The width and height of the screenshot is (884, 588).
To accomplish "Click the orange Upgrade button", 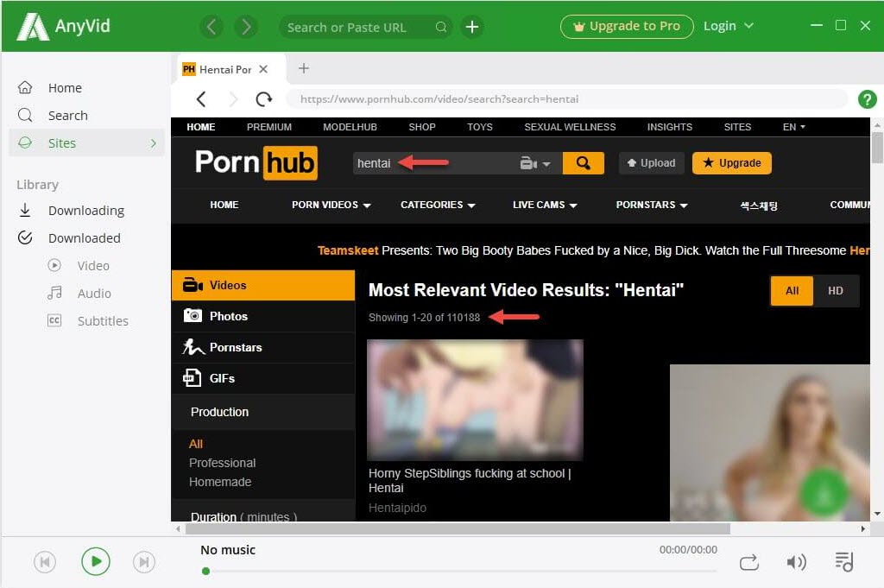I will pos(732,163).
